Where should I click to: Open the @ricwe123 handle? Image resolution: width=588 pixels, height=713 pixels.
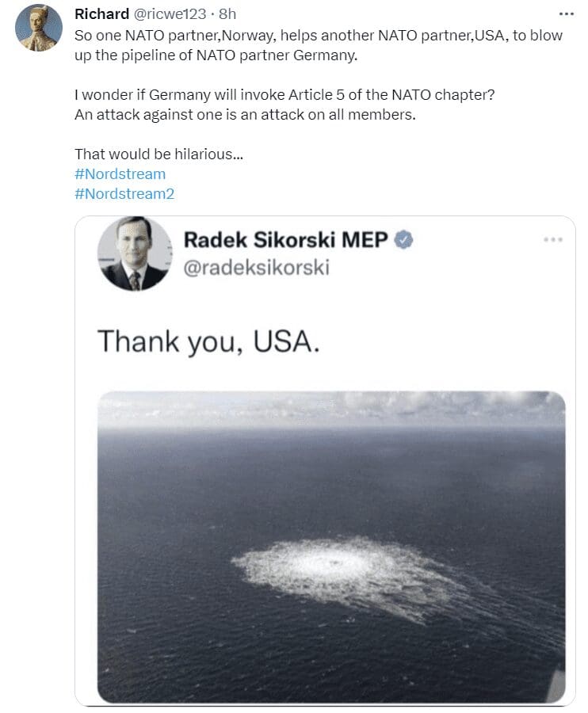click(x=170, y=14)
